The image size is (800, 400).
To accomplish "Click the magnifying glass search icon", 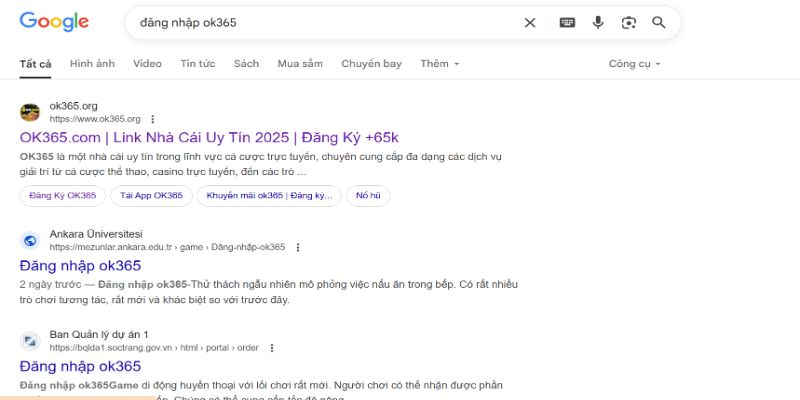I will click(659, 22).
